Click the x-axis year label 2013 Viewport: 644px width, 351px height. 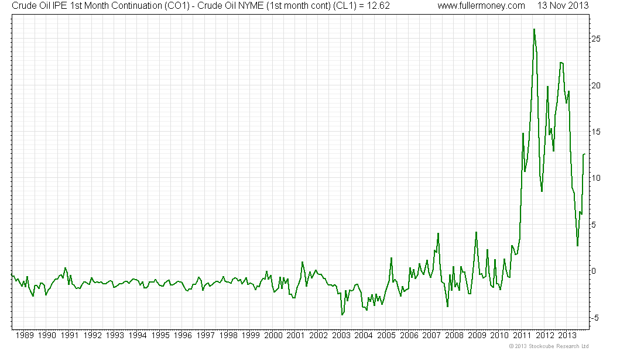pyautogui.click(x=567, y=335)
